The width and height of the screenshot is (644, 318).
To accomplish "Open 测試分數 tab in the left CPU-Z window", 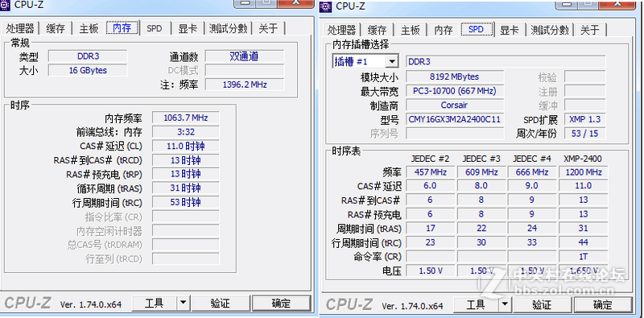I will (x=228, y=28).
